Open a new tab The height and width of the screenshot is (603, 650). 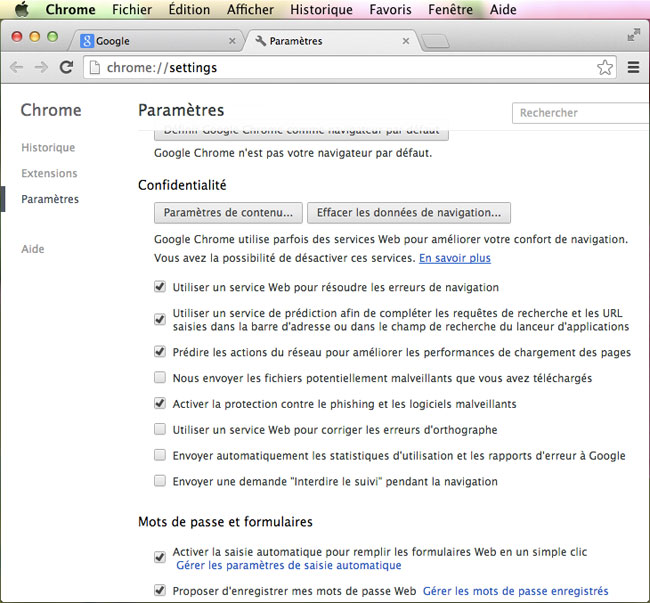click(435, 41)
